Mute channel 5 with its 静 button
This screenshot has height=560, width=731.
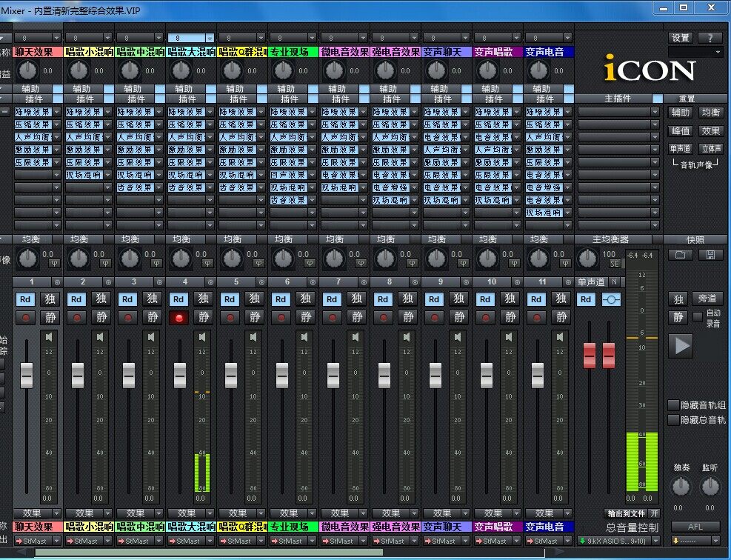click(x=255, y=318)
